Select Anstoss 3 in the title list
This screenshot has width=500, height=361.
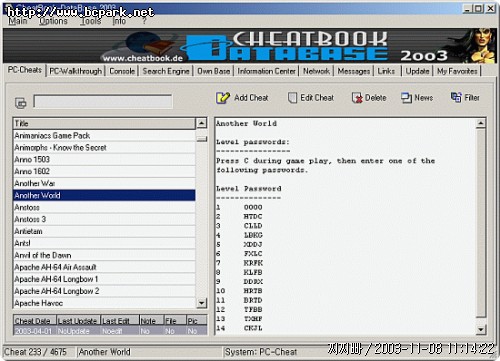tap(104, 219)
